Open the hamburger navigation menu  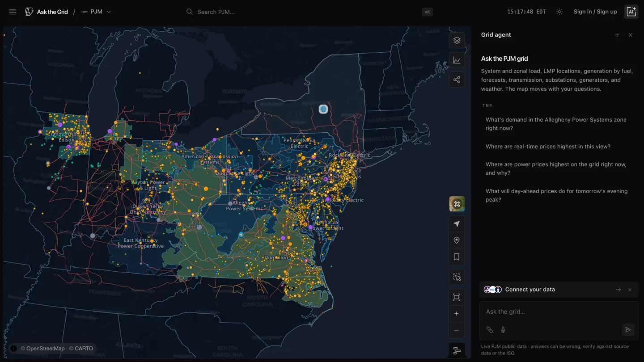coord(13,12)
